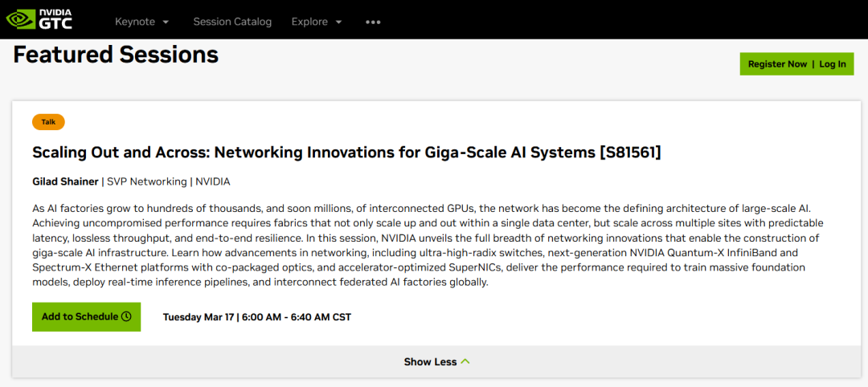Expand the Explore dropdown arrow

pyautogui.click(x=338, y=22)
